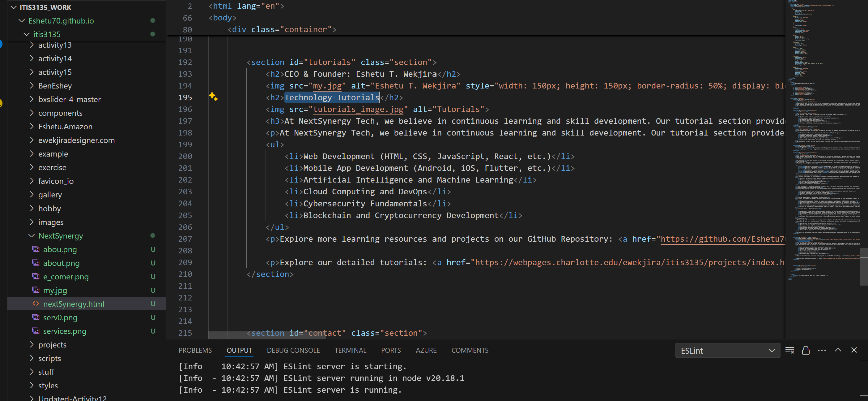Expand the bxslider-4-master folder

pyautogui.click(x=87, y=99)
